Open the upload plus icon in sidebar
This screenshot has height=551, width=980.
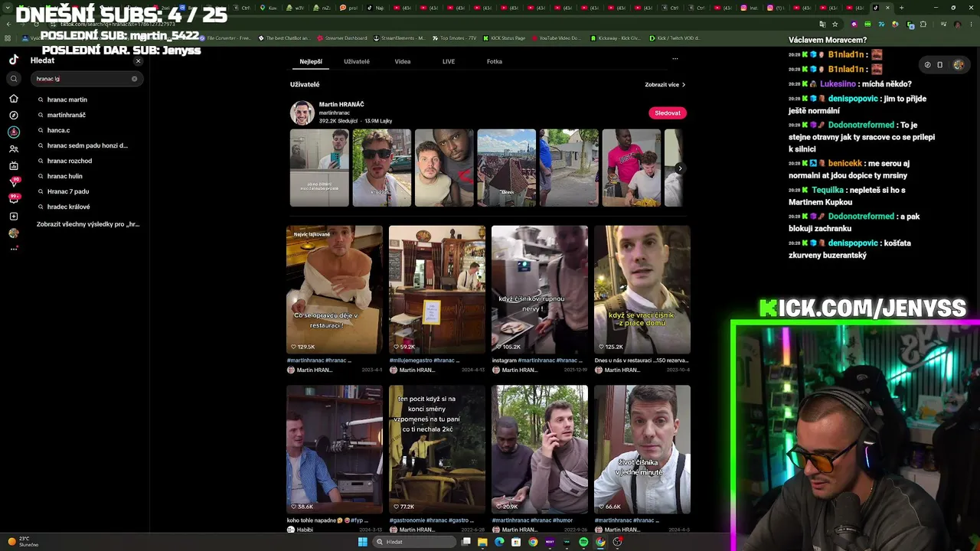click(x=14, y=217)
